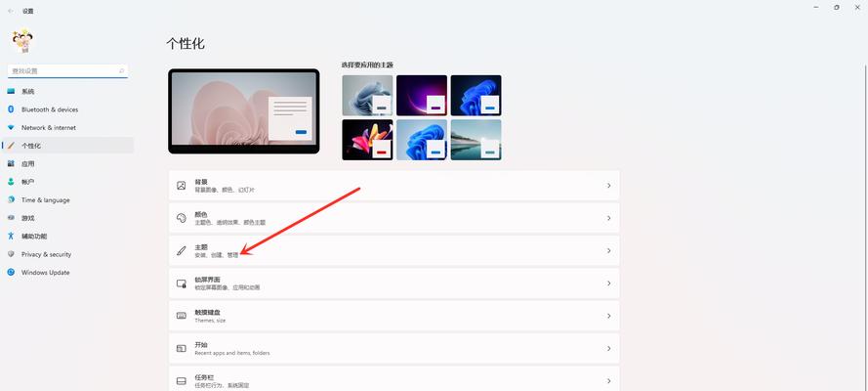
Task: Open the 帐户 section via its person icon
Action: [11, 182]
